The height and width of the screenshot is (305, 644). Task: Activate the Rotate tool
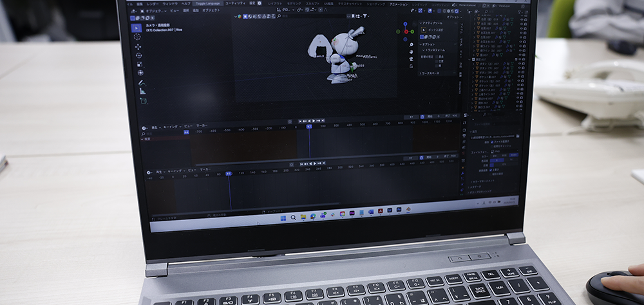138,56
